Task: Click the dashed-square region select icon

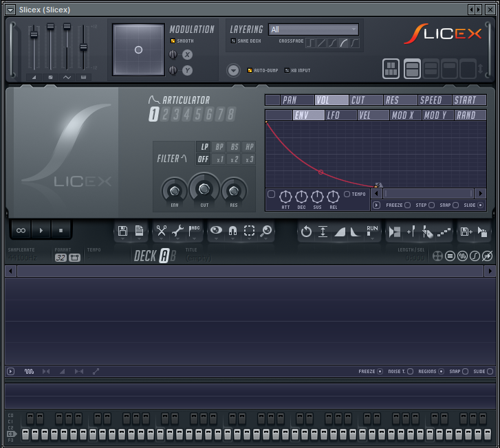Action: point(249,232)
